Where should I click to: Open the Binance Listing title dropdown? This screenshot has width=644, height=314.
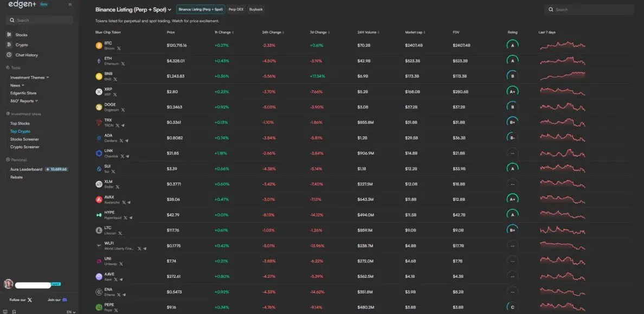click(133, 9)
